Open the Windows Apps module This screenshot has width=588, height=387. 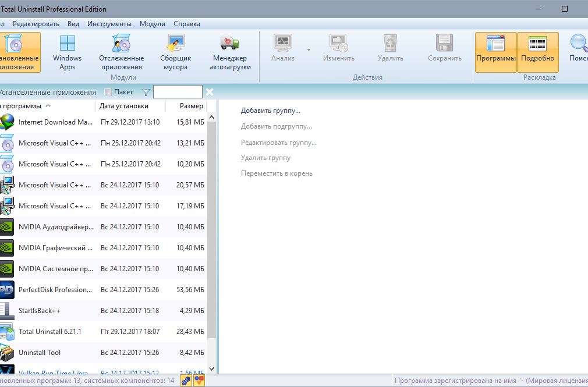tap(67, 52)
